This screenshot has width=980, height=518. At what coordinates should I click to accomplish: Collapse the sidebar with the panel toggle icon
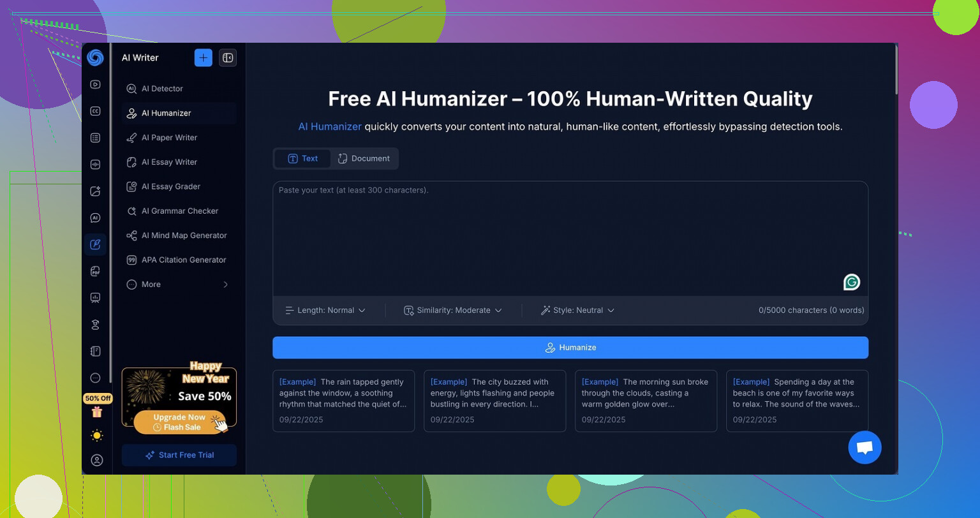(228, 57)
